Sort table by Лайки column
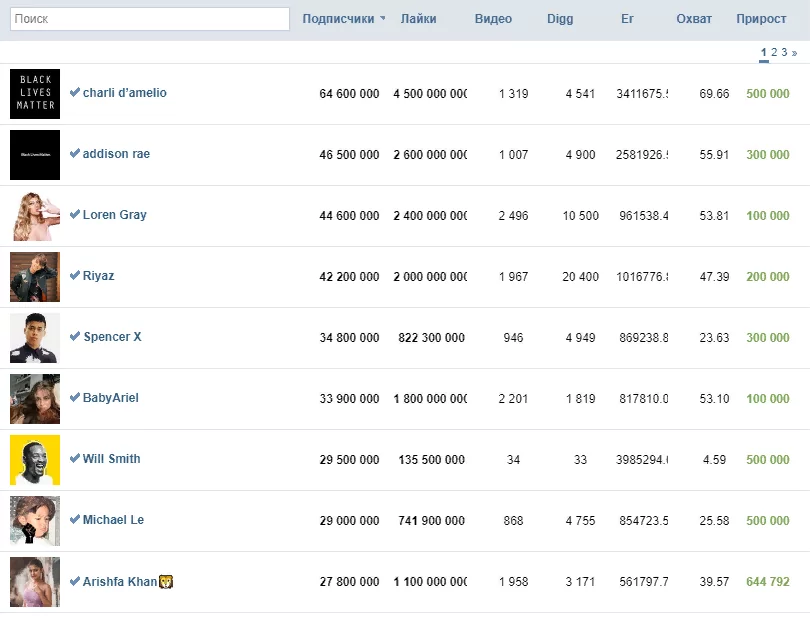 418,19
